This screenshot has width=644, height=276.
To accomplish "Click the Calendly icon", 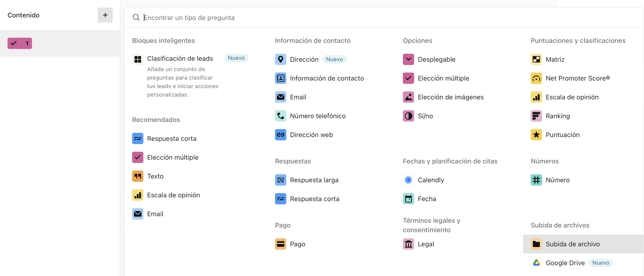I will click(x=408, y=180).
